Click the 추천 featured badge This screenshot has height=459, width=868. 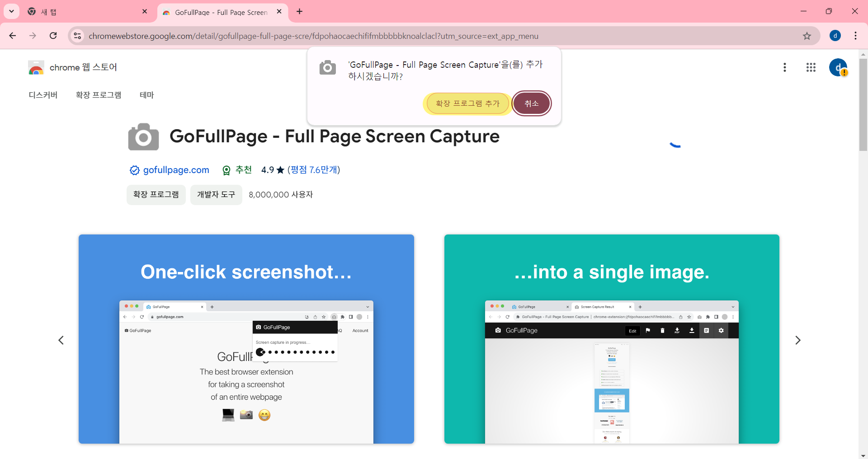237,170
